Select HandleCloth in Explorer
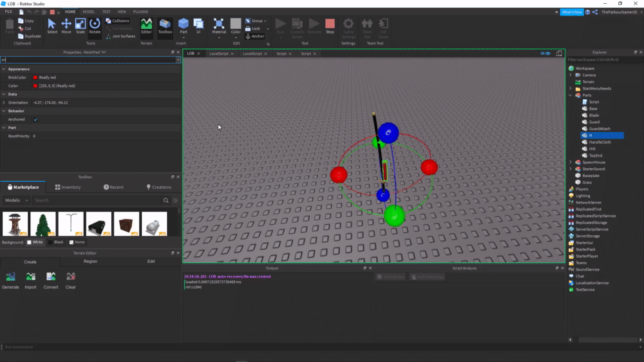The width and height of the screenshot is (644, 362). coord(600,142)
